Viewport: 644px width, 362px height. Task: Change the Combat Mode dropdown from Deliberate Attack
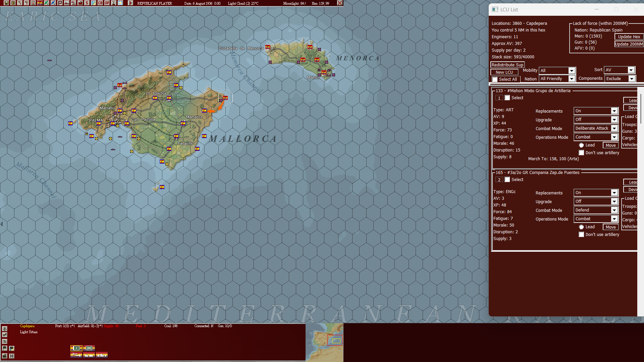pyautogui.click(x=595, y=128)
